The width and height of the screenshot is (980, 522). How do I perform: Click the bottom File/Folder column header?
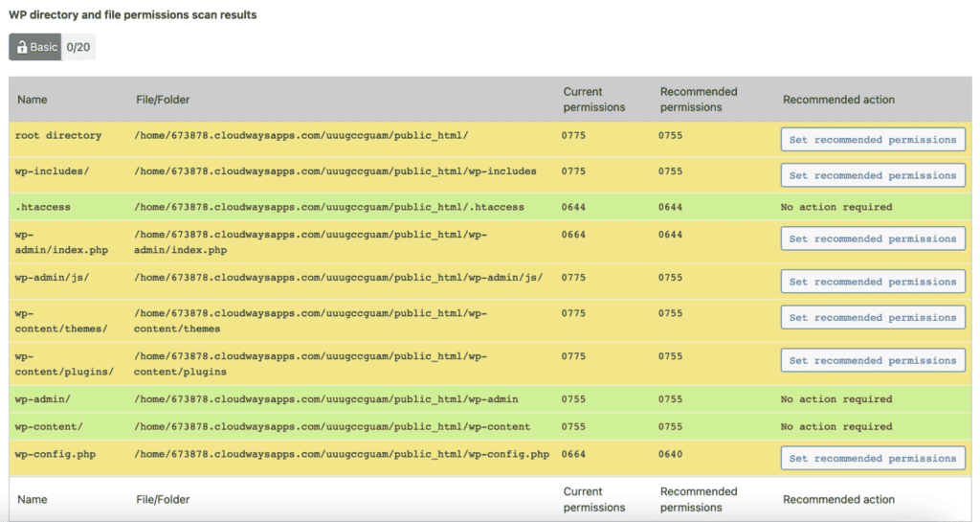pos(163,499)
